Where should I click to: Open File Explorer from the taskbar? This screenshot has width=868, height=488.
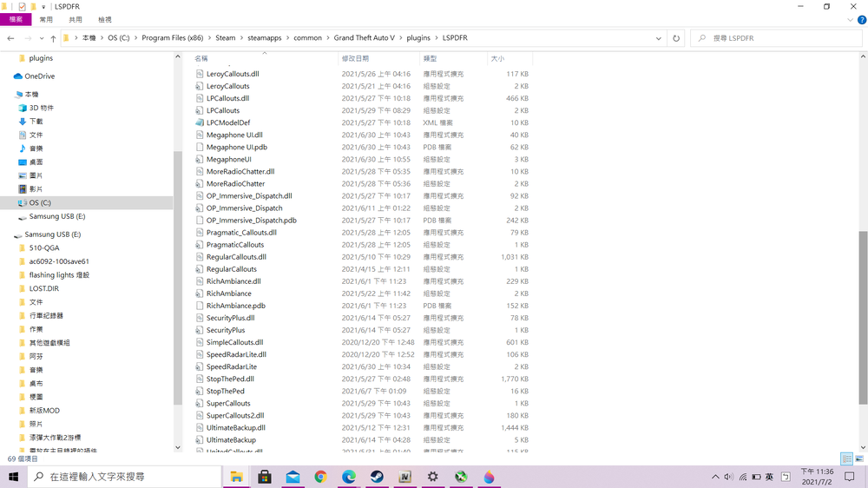click(236, 477)
